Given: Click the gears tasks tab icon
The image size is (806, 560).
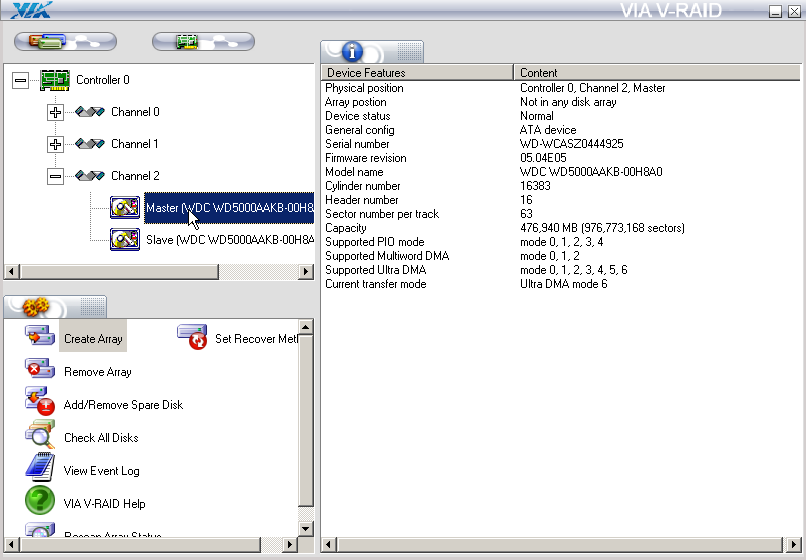Looking at the screenshot, I should click(36, 307).
